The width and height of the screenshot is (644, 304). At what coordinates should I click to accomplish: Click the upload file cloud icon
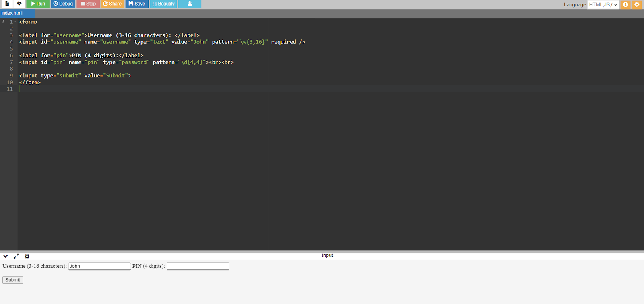[19, 4]
